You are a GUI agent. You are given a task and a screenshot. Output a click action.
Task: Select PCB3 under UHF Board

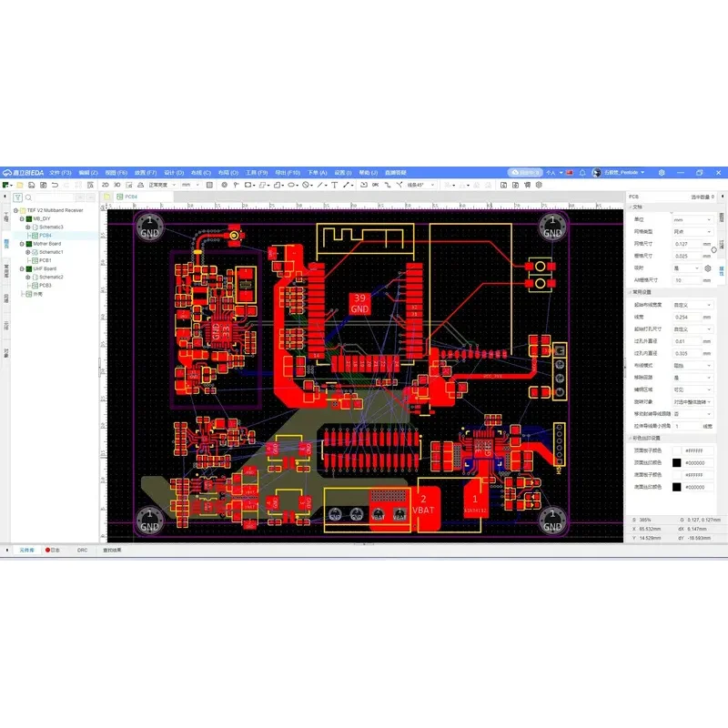(45, 286)
